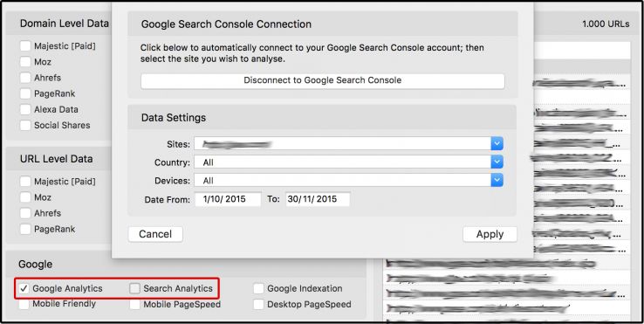This screenshot has height=324, width=644.
Task: Select the Data Settings section heading
Action: pyautogui.click(x=174, y=118)
